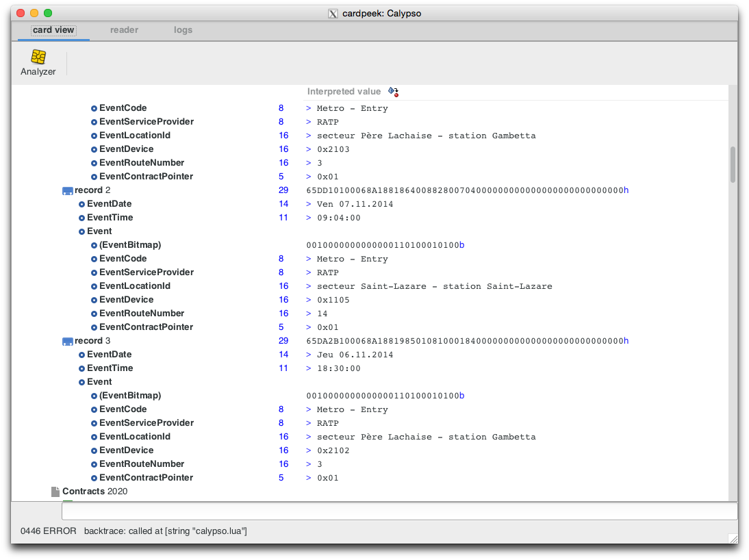The width and height of the screenshot is (749, 560).
Task: Select record 3 EventCode Metro - Entry value
Action: pyautogui.click(x=352, y=409)
